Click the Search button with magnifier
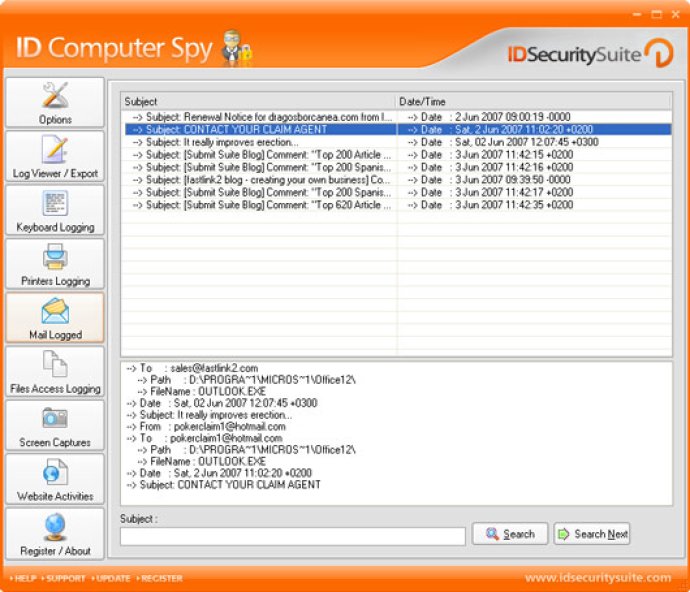The width and height of the screenshot is (690, 592). pyautogui.click(x=510, y=534)
